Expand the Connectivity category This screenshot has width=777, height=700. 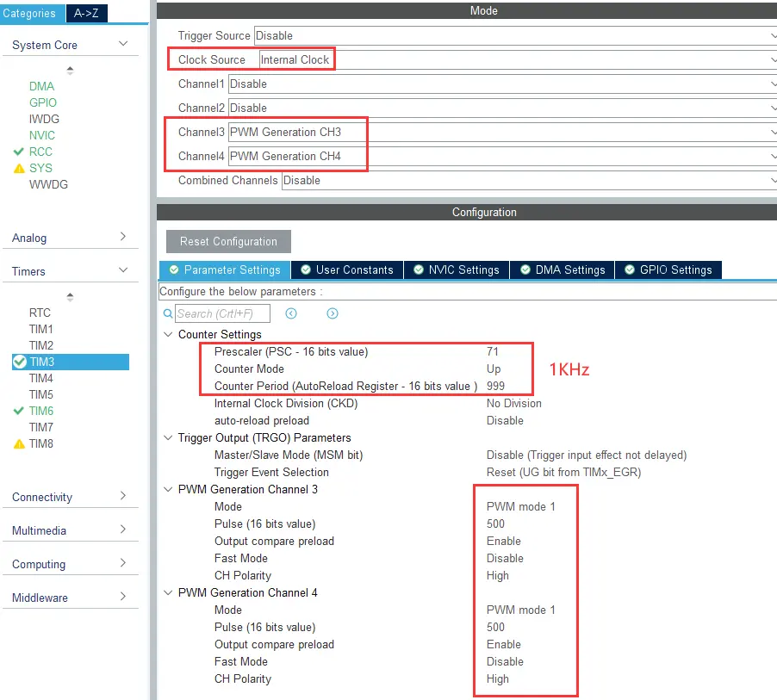[122, 497]
